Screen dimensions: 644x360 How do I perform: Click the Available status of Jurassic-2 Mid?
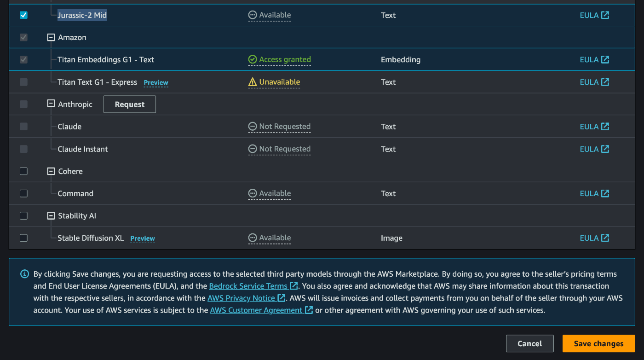270,15
